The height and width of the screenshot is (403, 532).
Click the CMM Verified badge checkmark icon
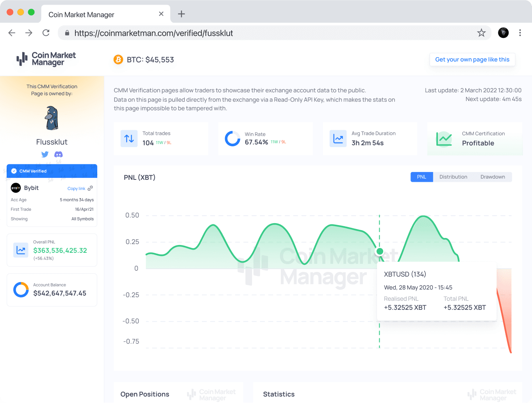pyautogui.click(x=14, y=171)
